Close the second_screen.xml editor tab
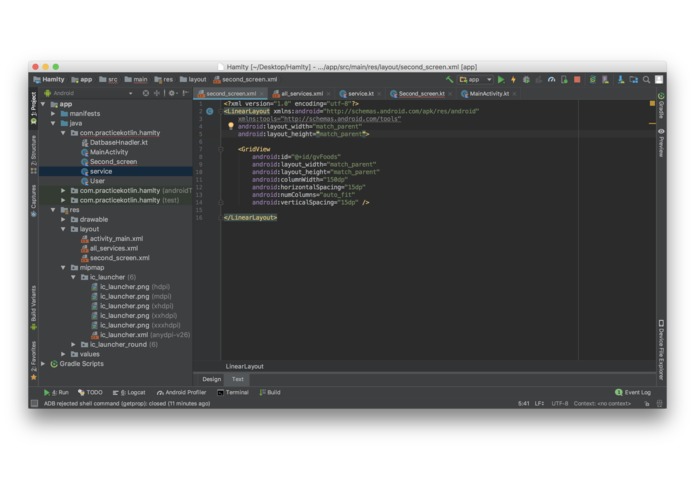This screenshot has width=695, height=494. [x=262, y=93]
